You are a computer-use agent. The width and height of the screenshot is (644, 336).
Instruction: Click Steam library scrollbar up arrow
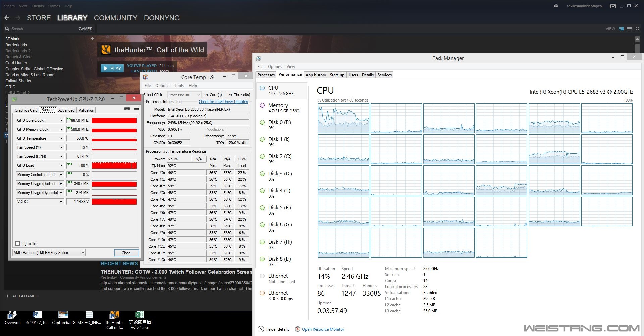tap(637, 39)
